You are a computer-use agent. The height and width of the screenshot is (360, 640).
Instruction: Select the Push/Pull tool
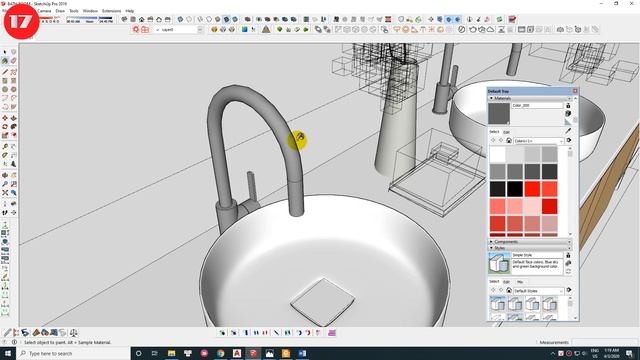point(13,118)
